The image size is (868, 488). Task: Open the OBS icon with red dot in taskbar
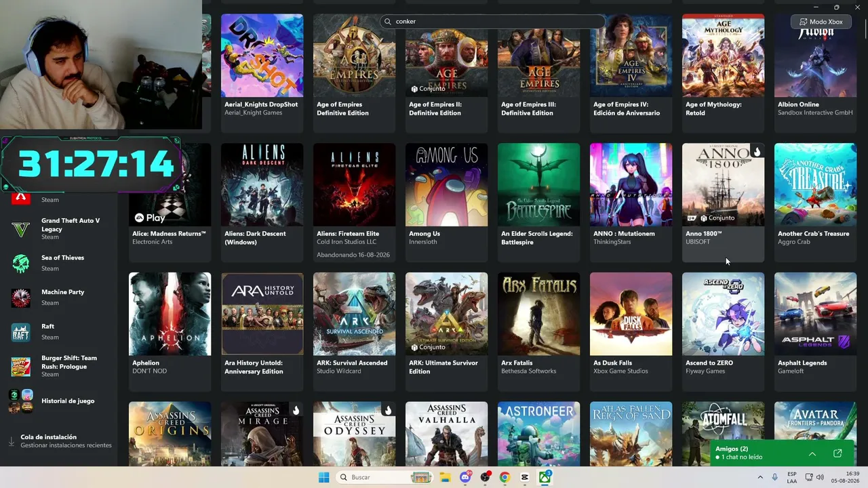coord(485,477)
